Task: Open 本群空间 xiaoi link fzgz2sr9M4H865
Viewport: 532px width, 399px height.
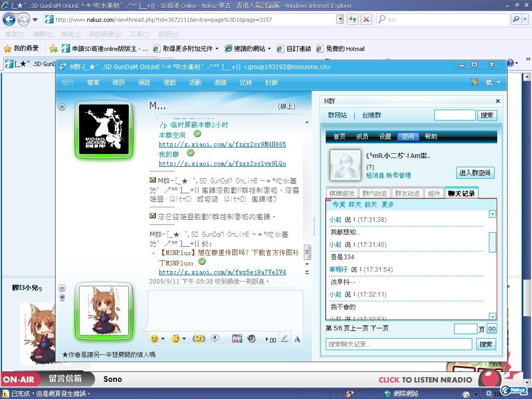Action: click(222, 144)
